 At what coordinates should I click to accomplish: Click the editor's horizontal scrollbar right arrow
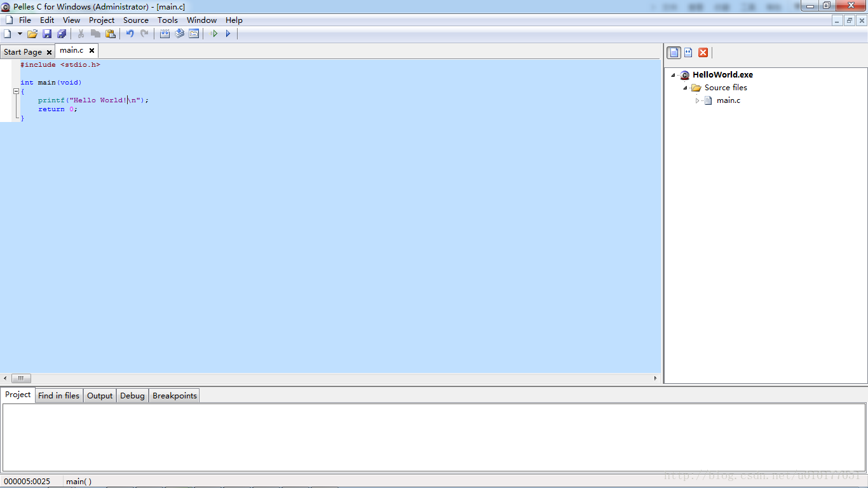[x=656, y=378]
